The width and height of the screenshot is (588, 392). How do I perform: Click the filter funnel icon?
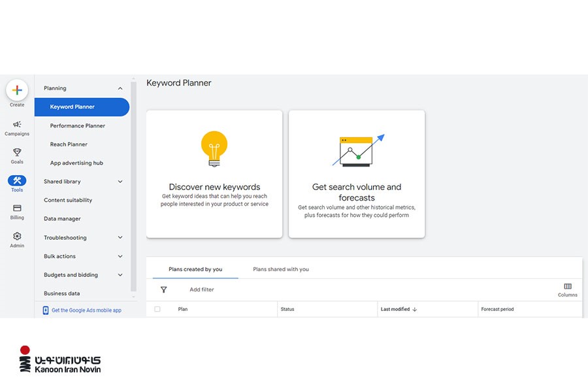point(164,289)
